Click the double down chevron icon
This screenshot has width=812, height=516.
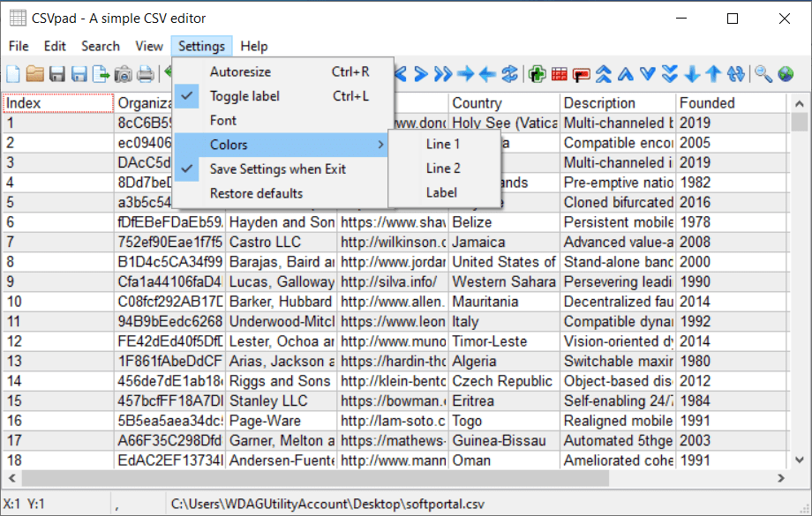coord(670,74)
